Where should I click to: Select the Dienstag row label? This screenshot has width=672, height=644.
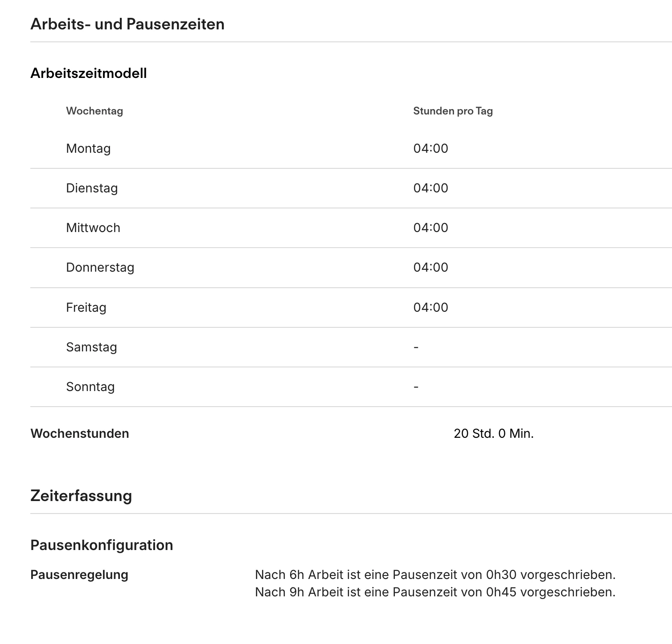click(x=92, y=188)
